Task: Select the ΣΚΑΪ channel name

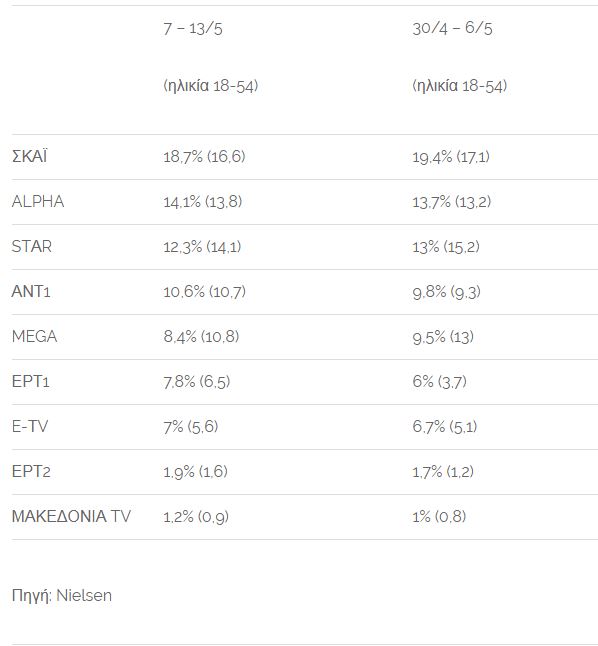Action: click(x=29, y=157)
